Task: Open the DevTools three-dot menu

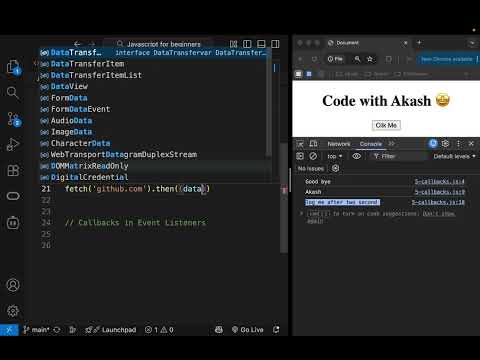Action: (458, 144)
